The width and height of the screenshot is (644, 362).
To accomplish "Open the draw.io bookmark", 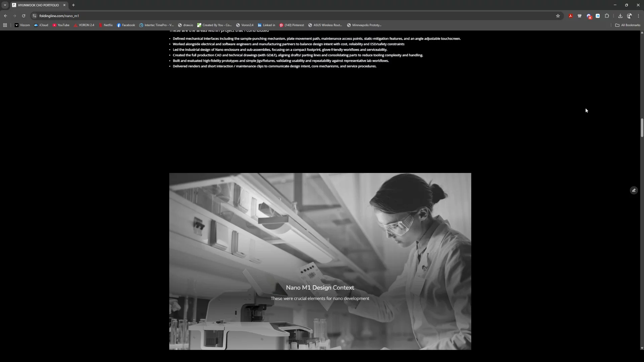I will coord(185,25).
